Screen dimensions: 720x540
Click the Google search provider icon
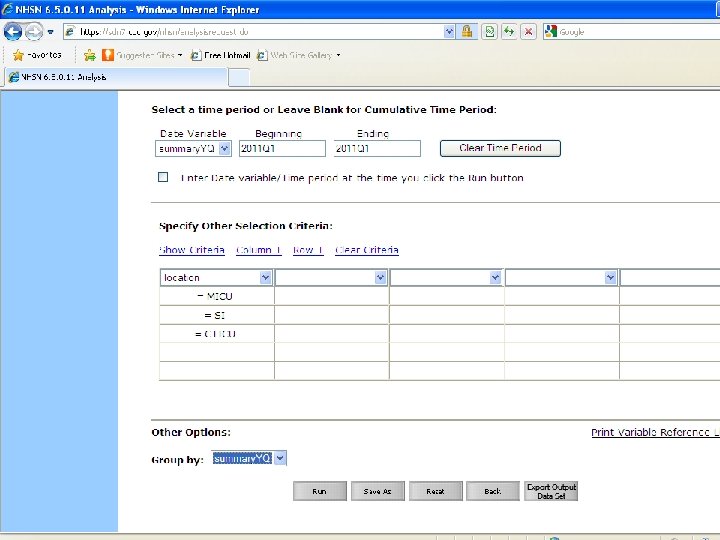click(551, 32)
